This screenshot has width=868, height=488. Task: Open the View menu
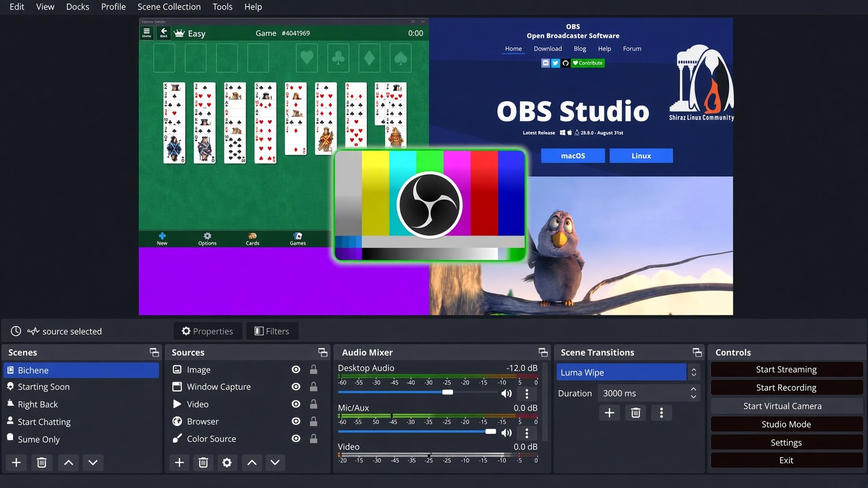pyautogui.click(x=45, y=7)
